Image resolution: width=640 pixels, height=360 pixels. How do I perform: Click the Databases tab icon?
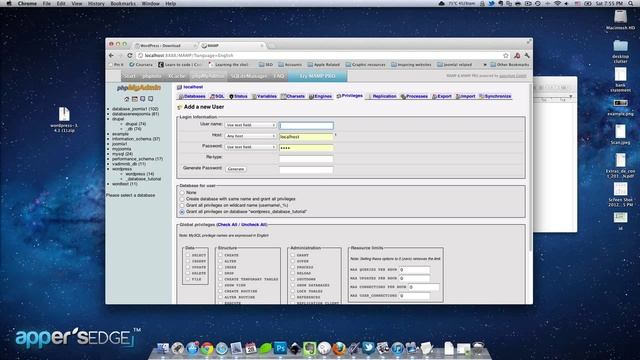[180, 96]
